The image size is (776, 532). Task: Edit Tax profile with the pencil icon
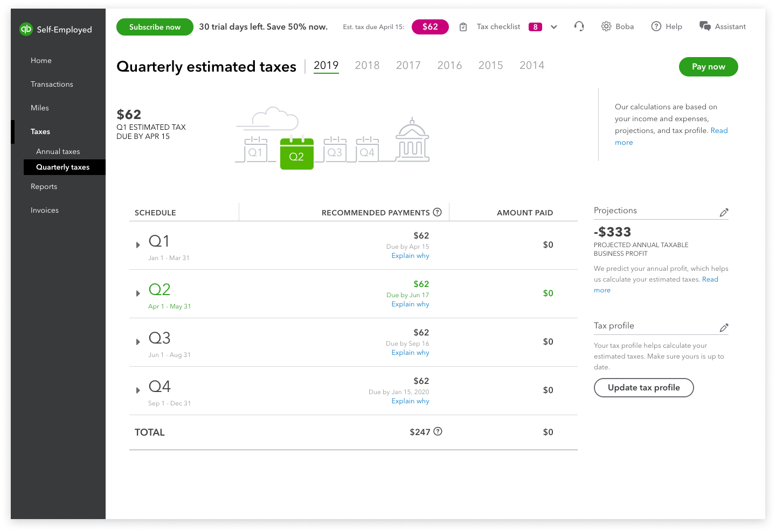[x=724, y=328]
